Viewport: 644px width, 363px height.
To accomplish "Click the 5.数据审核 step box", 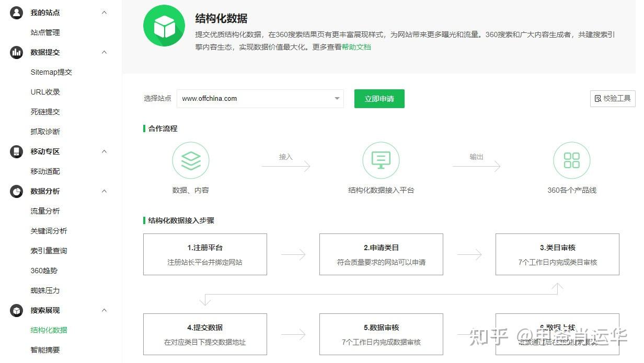I will pyautogui.click(x=381, y=334).
